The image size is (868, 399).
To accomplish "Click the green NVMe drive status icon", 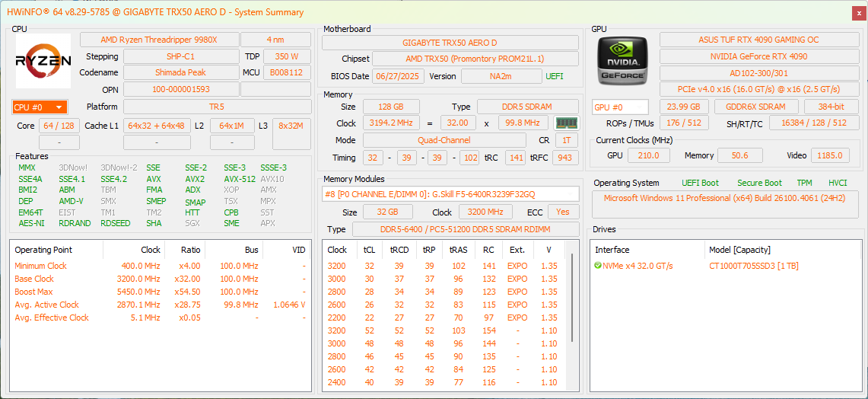I will click(x=598, y=266).
